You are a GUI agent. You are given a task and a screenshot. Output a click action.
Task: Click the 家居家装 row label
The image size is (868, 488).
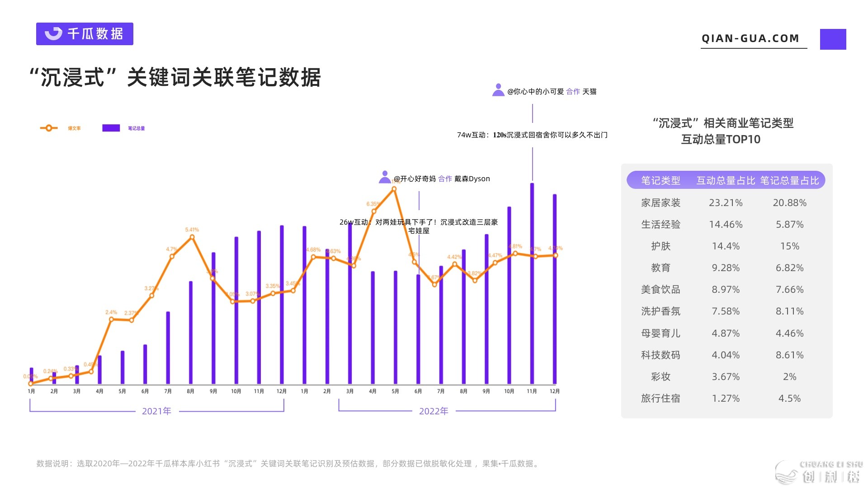coord(660,203)
